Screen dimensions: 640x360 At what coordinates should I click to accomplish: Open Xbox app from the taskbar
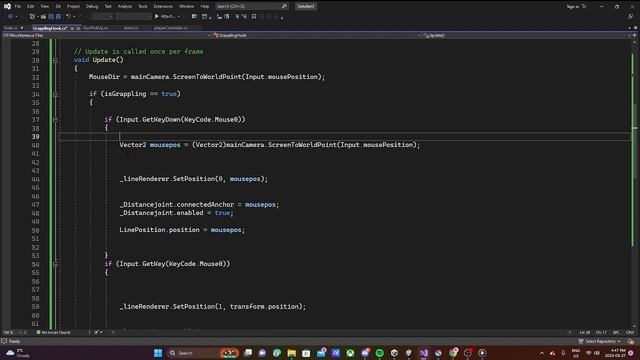[350, 353]
